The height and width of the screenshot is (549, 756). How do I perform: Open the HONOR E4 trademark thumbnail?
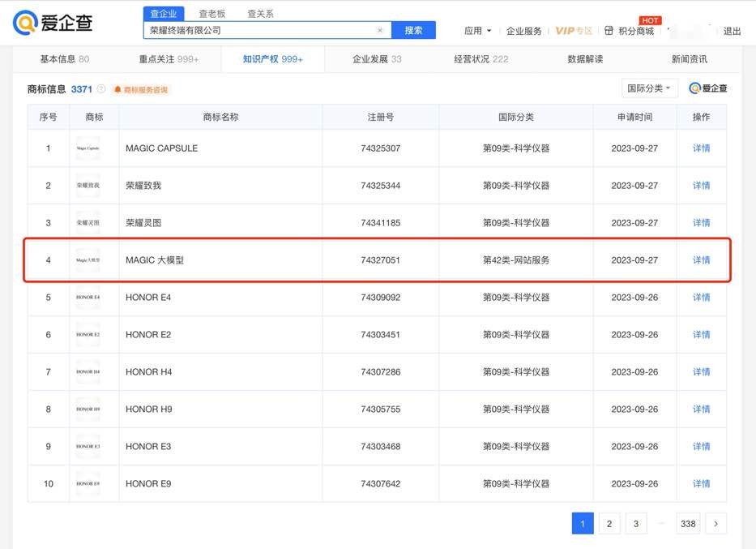click(x=88, y=297)
